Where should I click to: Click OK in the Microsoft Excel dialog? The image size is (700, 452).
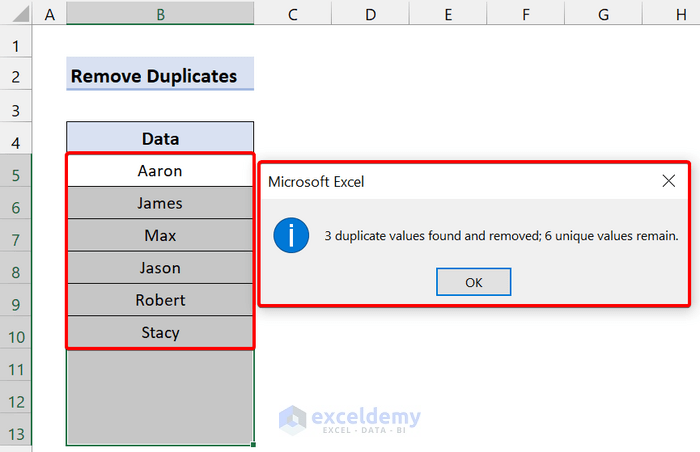473,282
